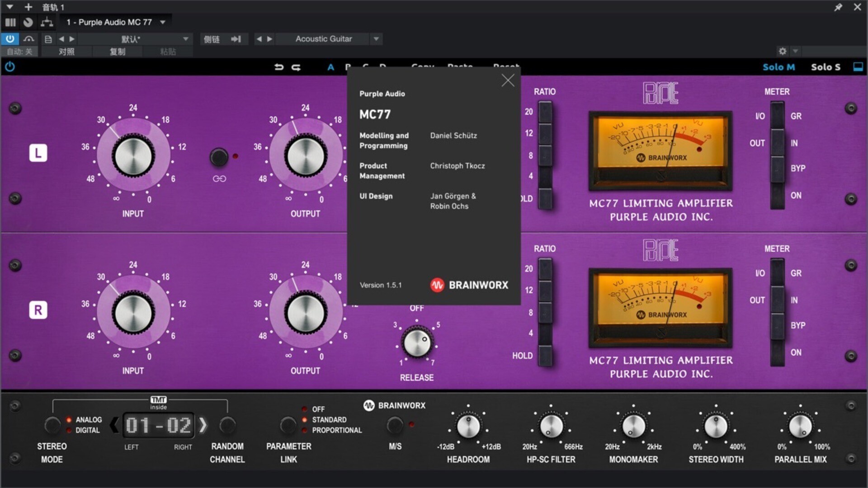
Task: Click the channel editor bars icon
Action: (10, 22)
